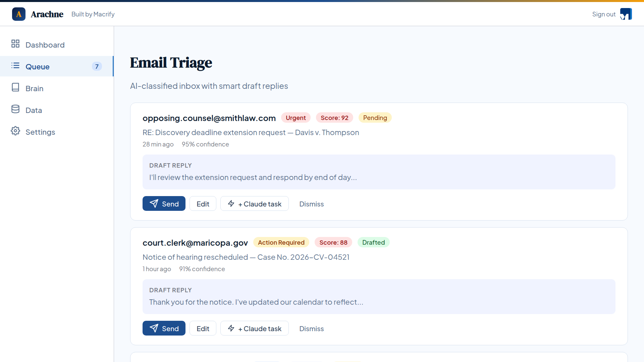Create a Claude task for the hearing notice
Image resolution: width=644 pixels, height=362 pixels.
(x=254, y=328)
